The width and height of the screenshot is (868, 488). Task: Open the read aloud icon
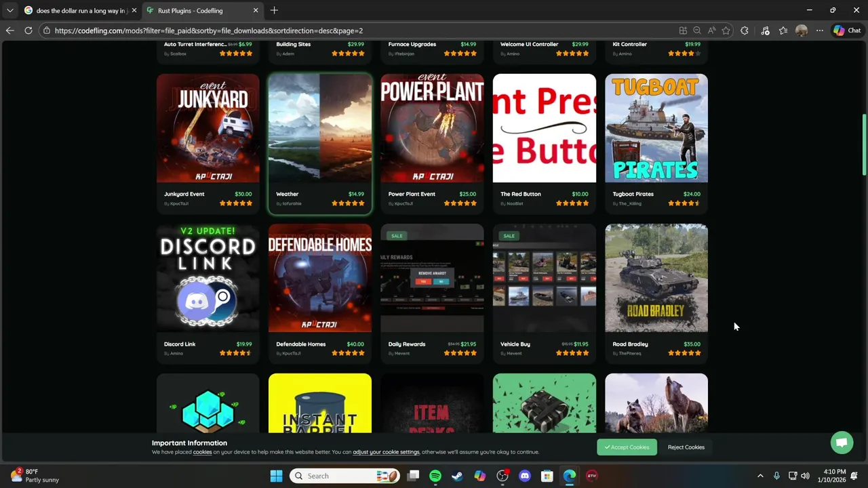pos(711,30)
